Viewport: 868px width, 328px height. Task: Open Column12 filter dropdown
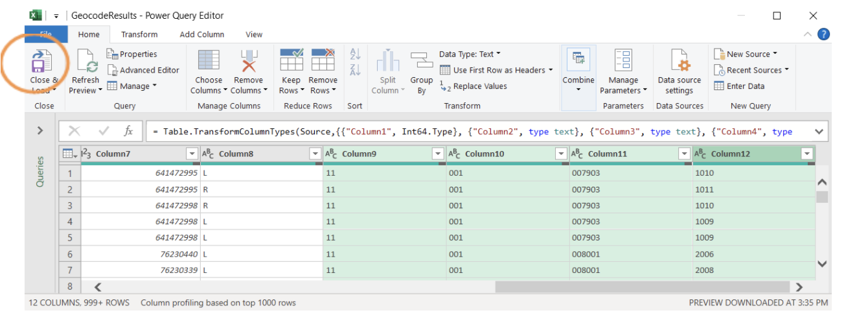807,154
